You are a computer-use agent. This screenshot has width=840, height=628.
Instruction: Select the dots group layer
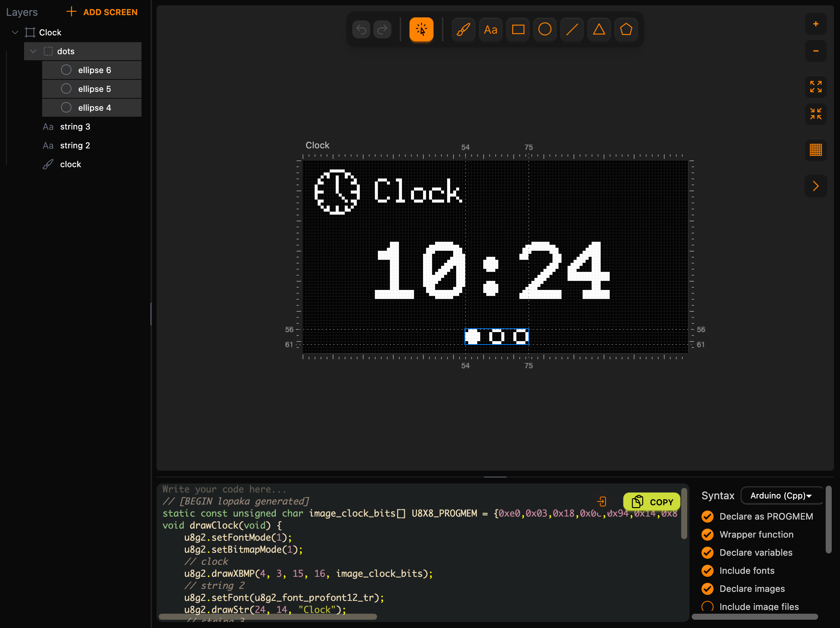(83, 51)
